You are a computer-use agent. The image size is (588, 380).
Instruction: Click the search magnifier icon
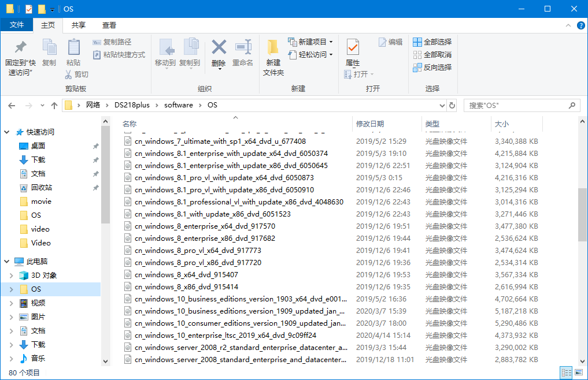572,106
